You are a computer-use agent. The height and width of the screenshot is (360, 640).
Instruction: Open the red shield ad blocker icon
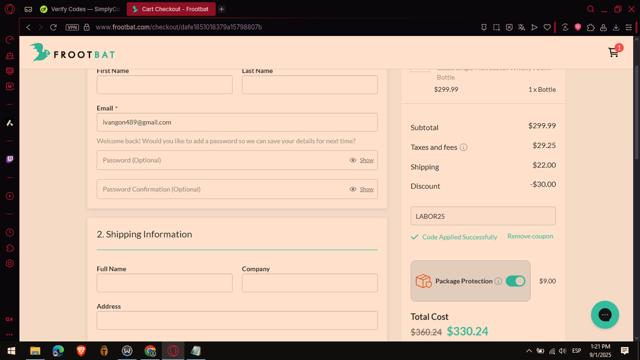[578, 27]
